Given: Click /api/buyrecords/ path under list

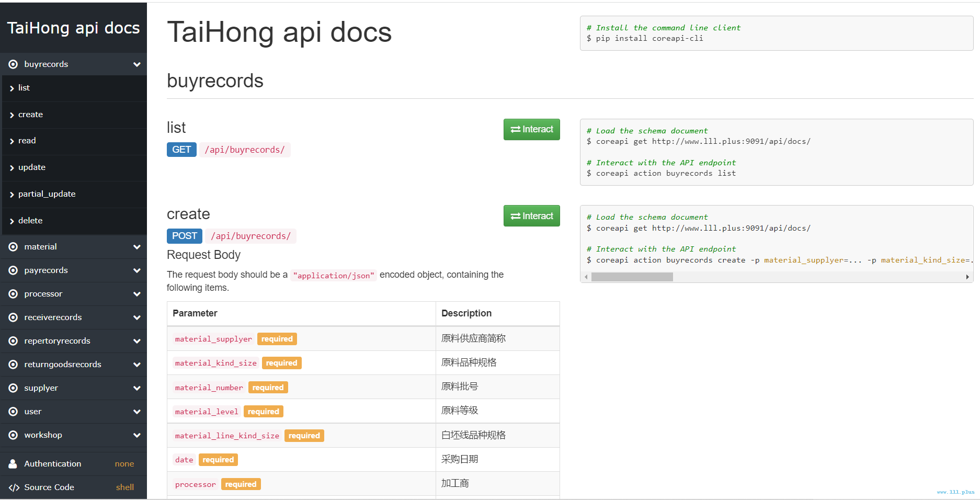Looking at the screenshot, I should pyautogui.click(x=245, y=150).
